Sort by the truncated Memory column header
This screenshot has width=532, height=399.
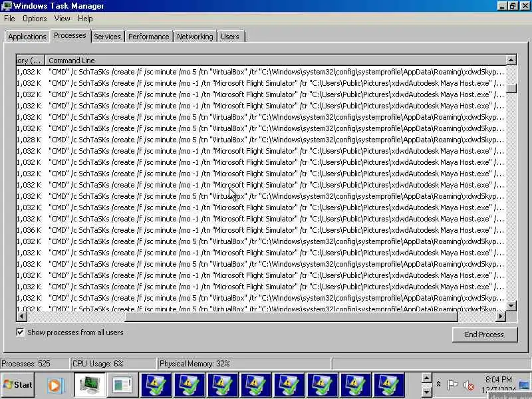tap(30, 61)
